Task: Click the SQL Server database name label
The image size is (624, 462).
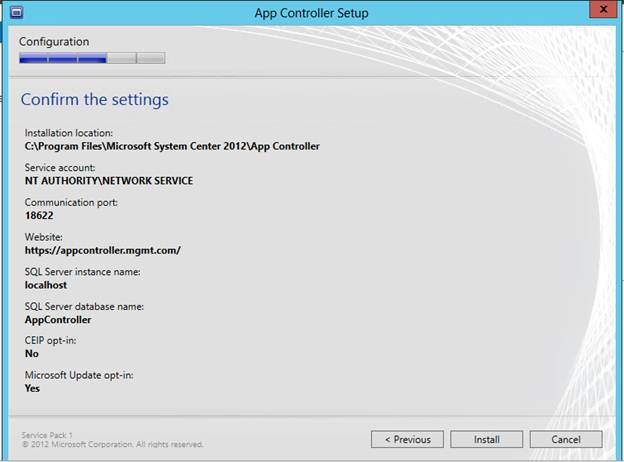Action: click(84, 306)
